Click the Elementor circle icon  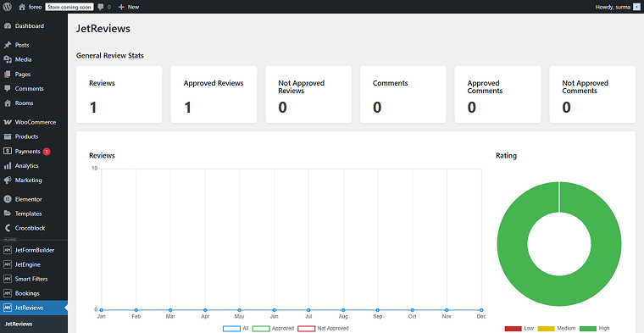pos(8,199)
